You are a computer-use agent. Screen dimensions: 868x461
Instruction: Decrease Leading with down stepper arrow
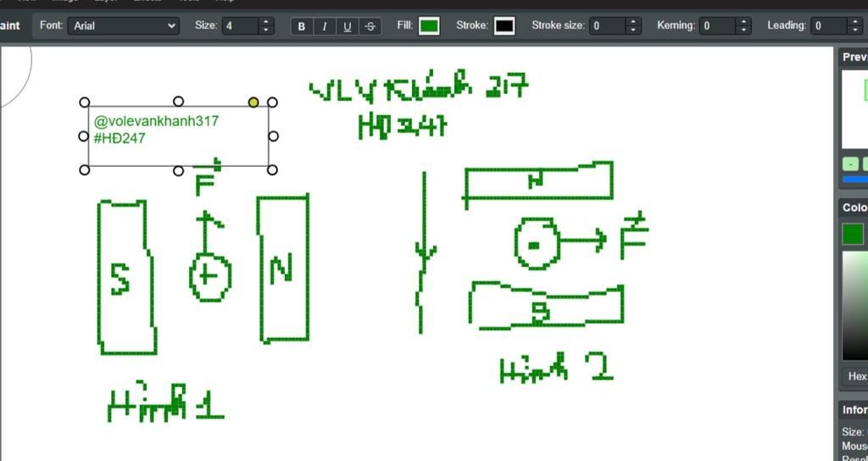pos(854,30)
